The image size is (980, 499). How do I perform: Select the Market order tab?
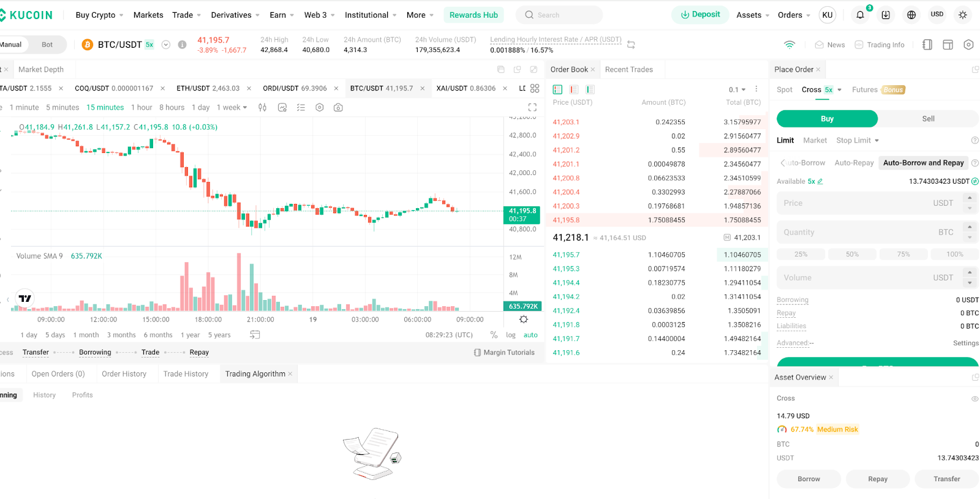(x=815, y=140)
